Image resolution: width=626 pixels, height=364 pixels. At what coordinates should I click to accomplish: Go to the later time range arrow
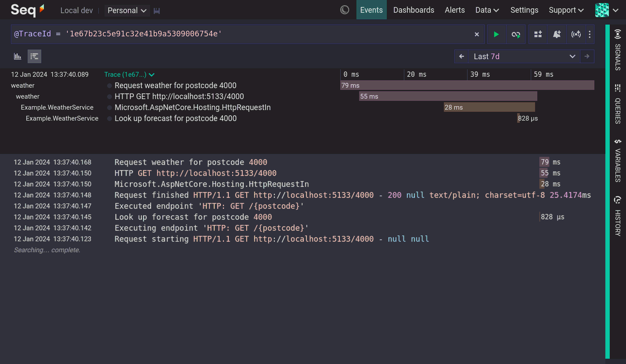coord(587,56)
